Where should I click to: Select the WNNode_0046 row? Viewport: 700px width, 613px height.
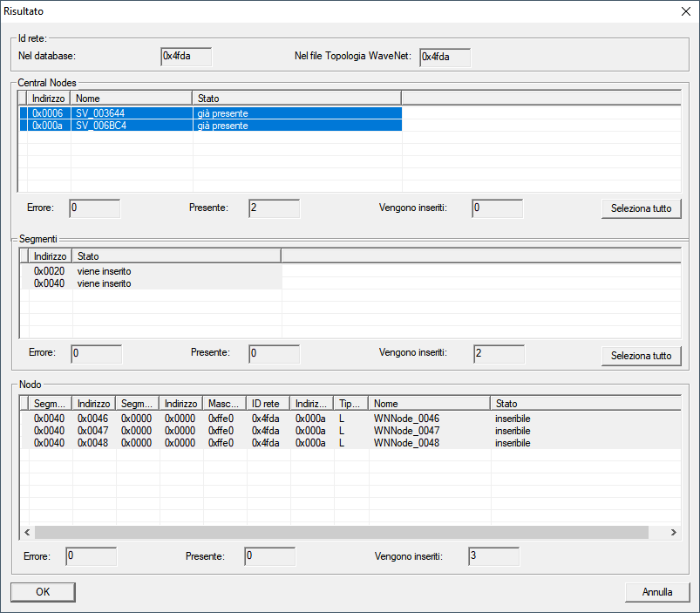click(406, 419)
